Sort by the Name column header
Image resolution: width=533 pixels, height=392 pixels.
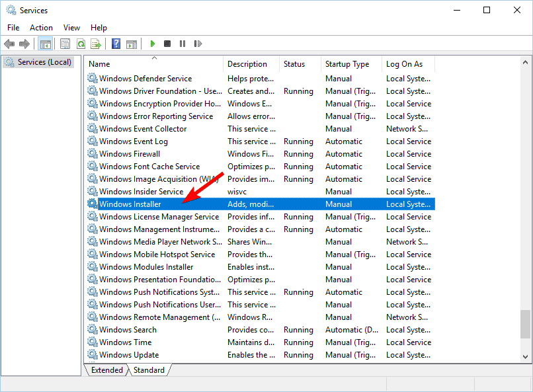pos(155,64)
